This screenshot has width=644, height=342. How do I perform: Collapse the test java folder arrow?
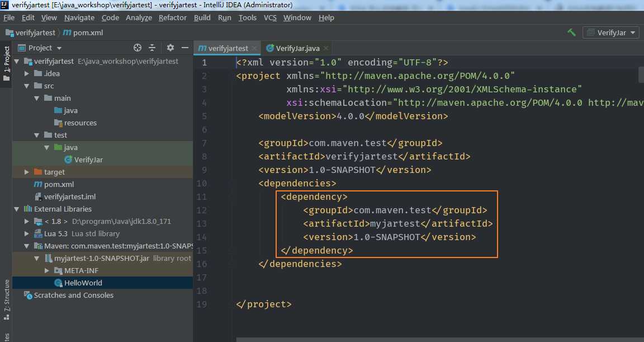pyautogui.click(x=46, y=148)
